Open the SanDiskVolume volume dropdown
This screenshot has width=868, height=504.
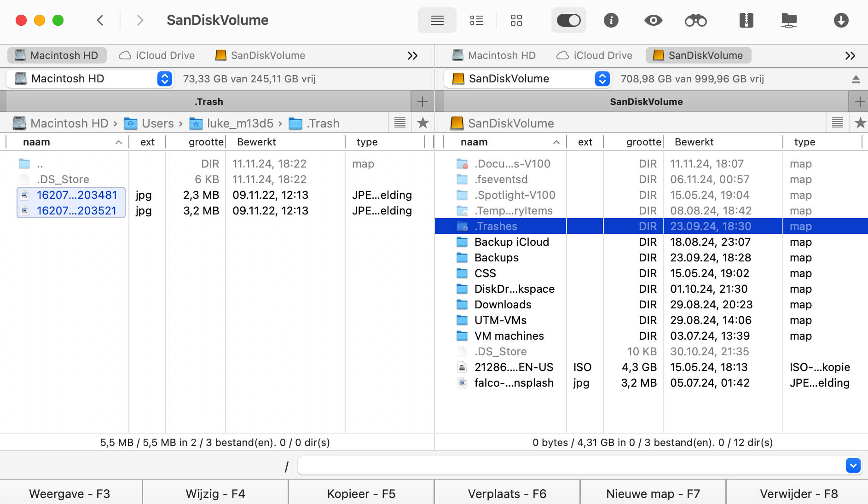(x=527, y=79)
